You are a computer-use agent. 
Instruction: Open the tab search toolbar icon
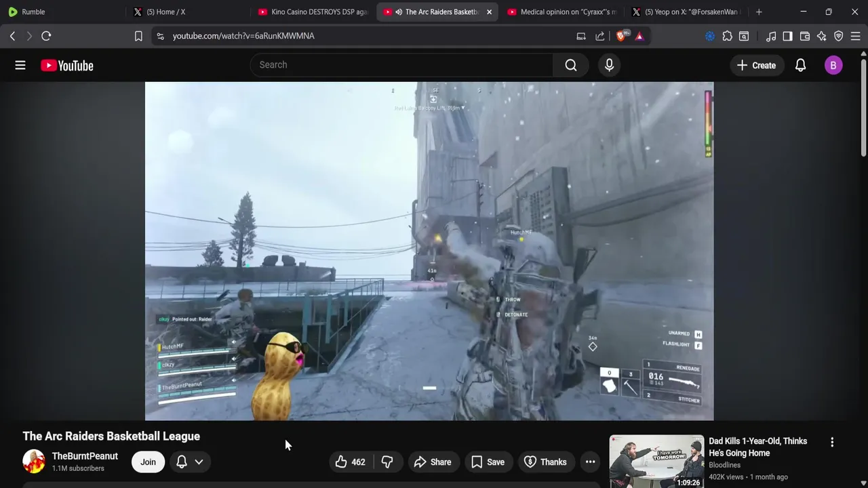pyautogui.click(x=744, y=36)
